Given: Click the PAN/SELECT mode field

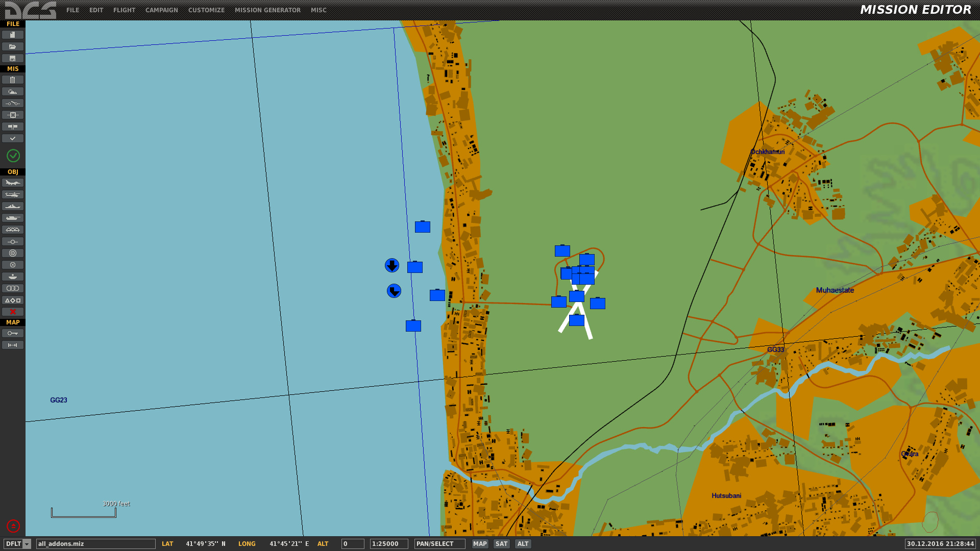Looking at the screenshot, I should point(439,544).
